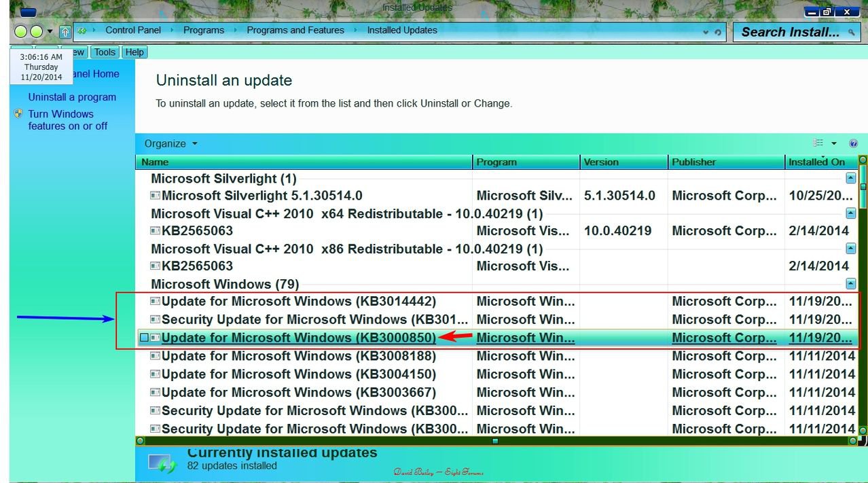Click the icon of Microsoft Silverlight 5.1.30514.0 row
868x483 pixels.
pos(155,196)
